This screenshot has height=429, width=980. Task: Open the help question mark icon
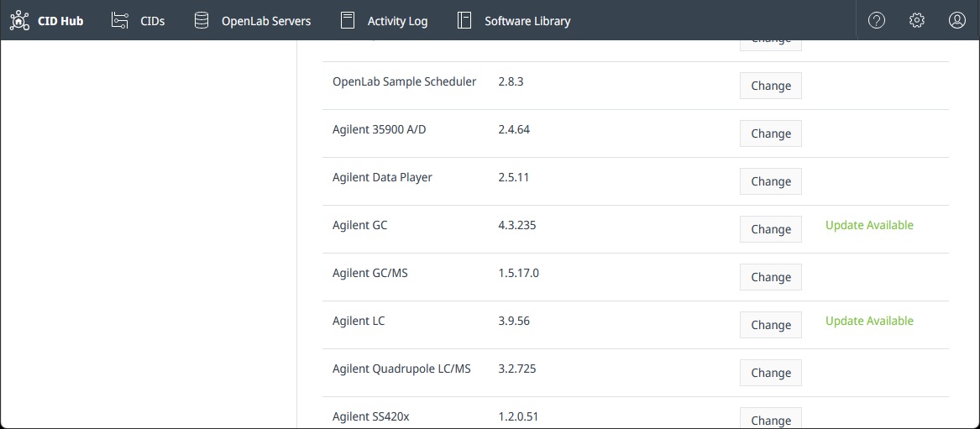pyautogui.click(x=877, y=21)
